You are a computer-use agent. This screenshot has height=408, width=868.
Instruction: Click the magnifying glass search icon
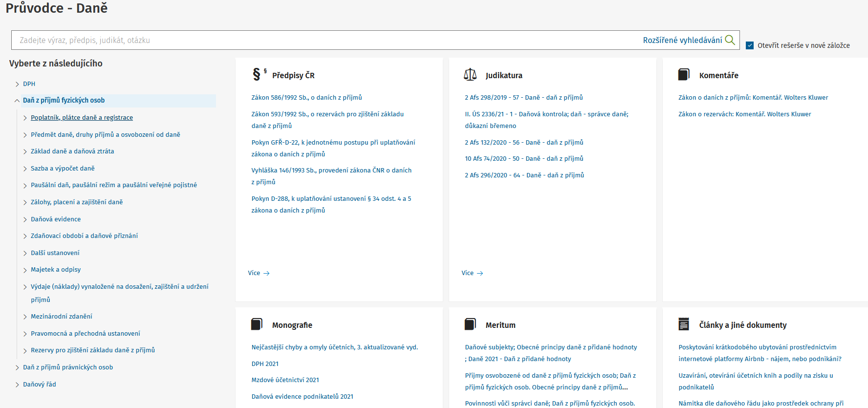click(730, 40)
